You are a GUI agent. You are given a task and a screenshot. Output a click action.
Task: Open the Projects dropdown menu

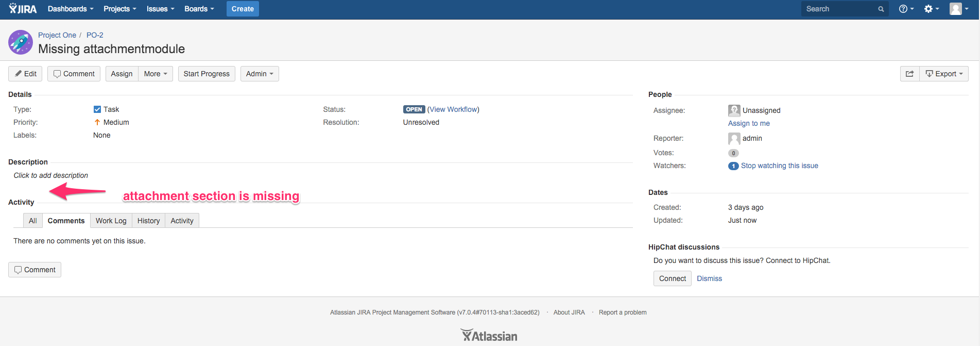click(x=120, y=9)
